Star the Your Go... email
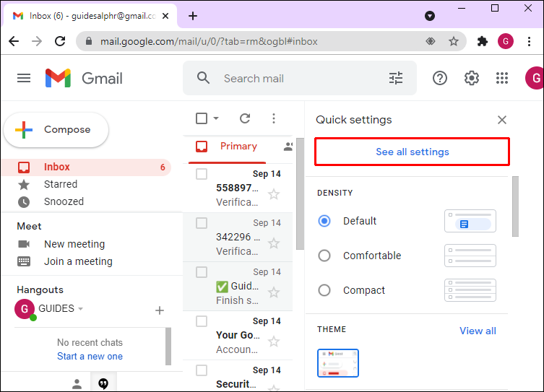The width and height of the screenshot is (544, 392). point(274,341)
